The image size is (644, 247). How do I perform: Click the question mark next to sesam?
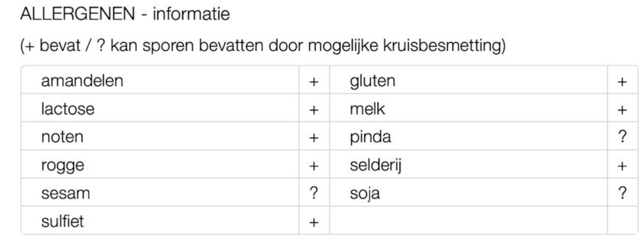(x=314, y=193)
